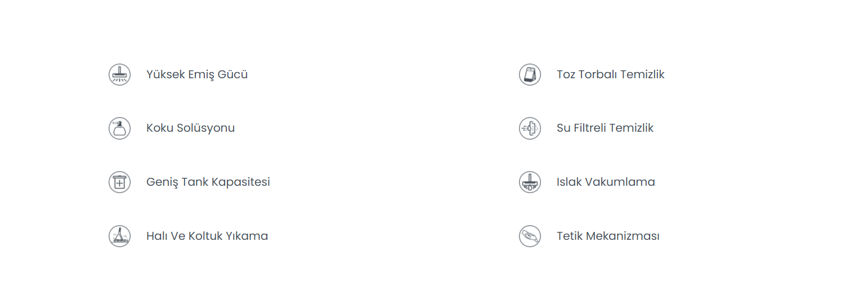This screenshot has height=304, width=868.
Task: Click the dust bag icon
Action: [530, 74]
